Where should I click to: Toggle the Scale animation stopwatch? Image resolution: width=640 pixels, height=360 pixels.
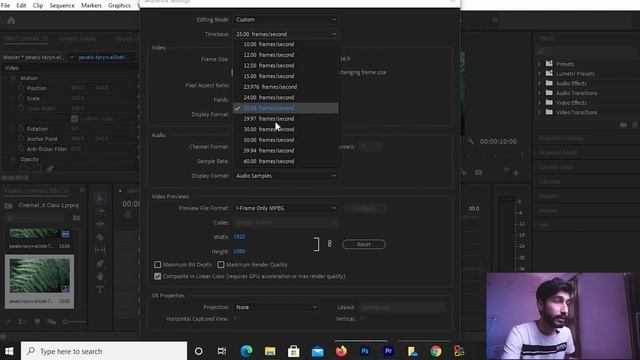tap(21, 98)
